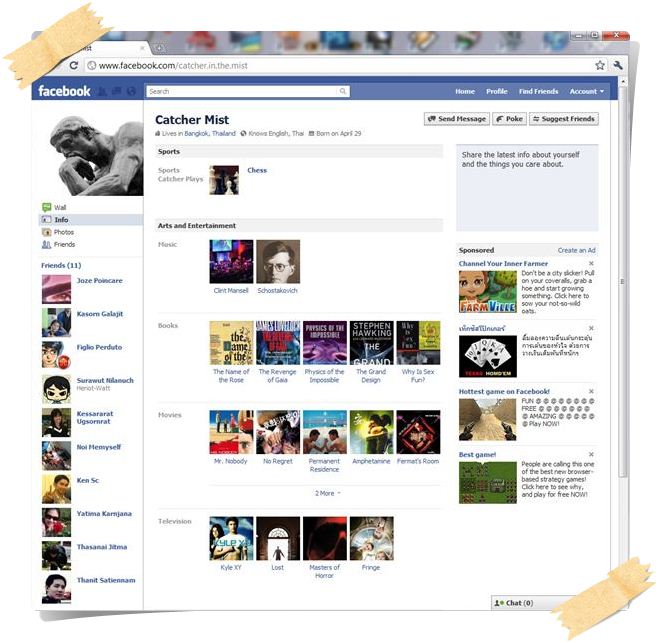Open Yatima Karnjana's profile link

104,513
